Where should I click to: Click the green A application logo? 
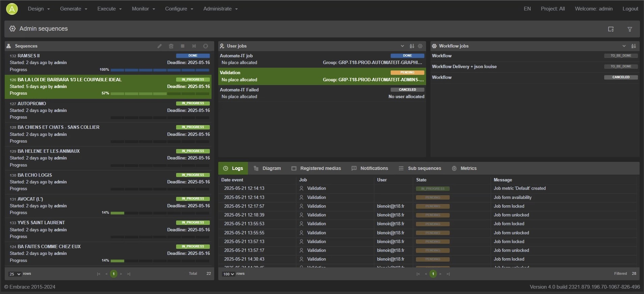(12, 9)
